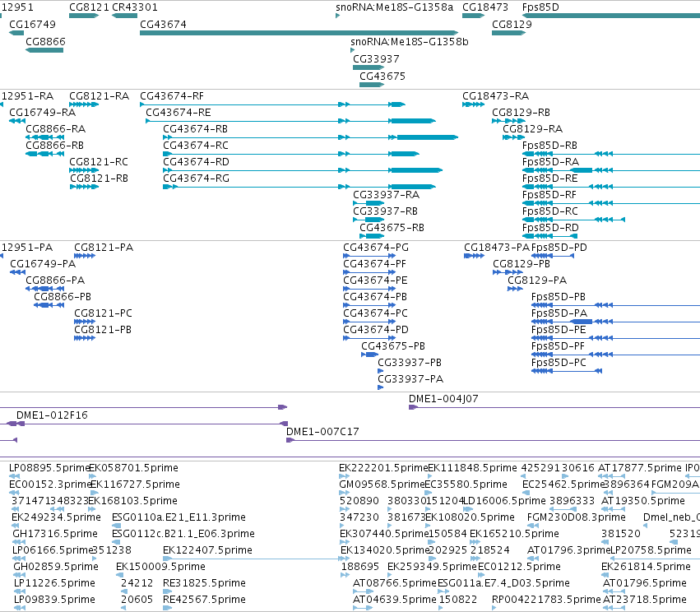Image resolution: width=700 pixels, height=612 pixels.
Task: Click the CG18473-PA protein label
Action: 497,248
